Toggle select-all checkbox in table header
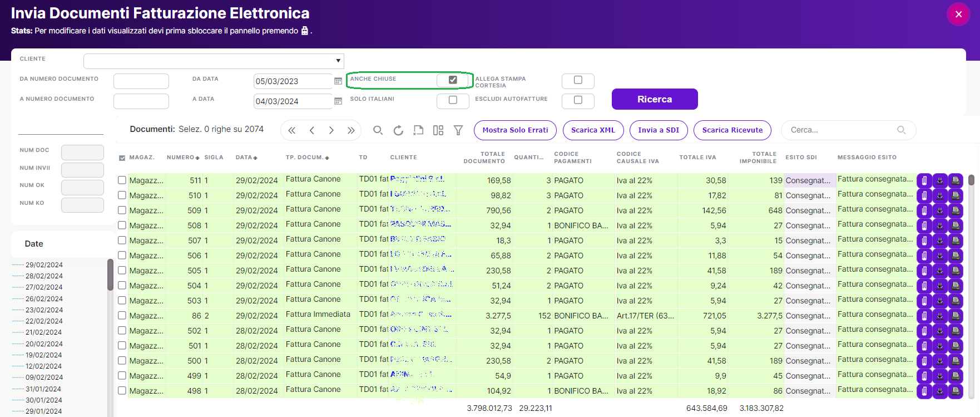980x417 pixels. [122, 158]
